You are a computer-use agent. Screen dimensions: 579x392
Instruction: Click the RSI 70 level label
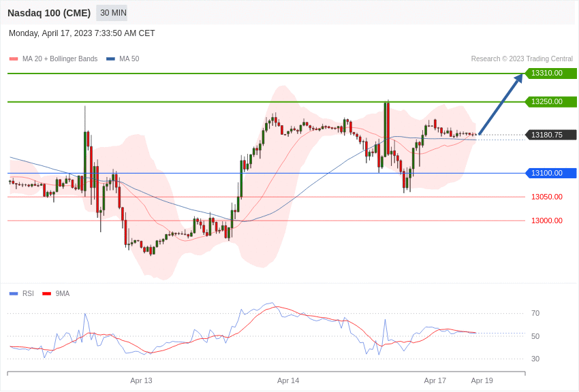click(535, 314)
